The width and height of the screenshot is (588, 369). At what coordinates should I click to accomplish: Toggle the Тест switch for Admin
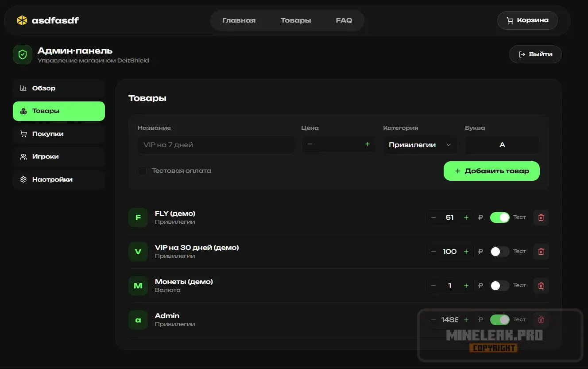pos(500,320)
